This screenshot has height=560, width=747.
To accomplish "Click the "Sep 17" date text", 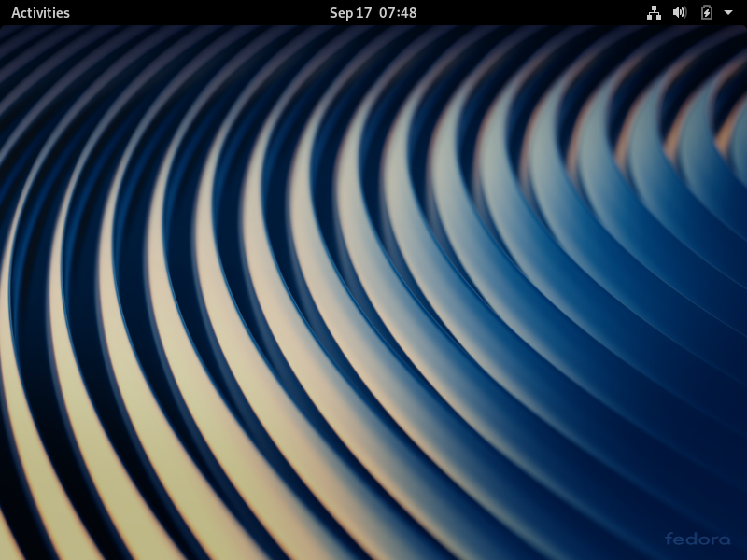I will pos(350,13).
